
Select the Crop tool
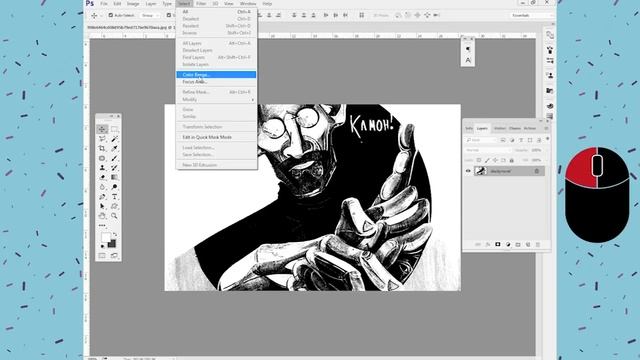coord(102,148)
